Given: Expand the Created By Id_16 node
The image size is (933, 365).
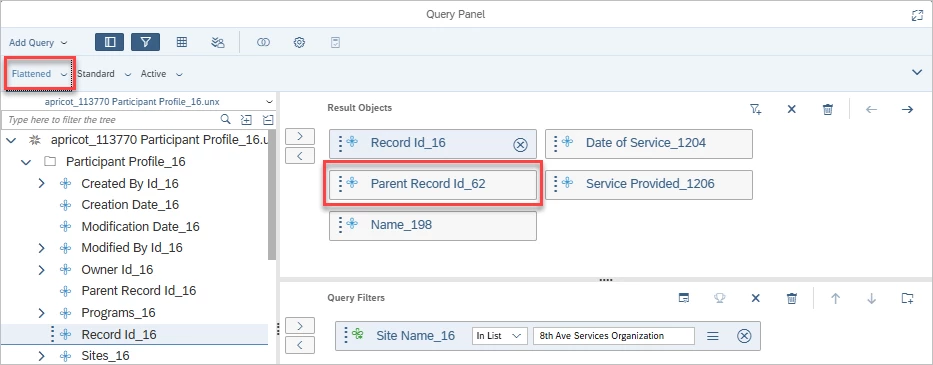Looking at the screenshot, I should click(42, 183).
